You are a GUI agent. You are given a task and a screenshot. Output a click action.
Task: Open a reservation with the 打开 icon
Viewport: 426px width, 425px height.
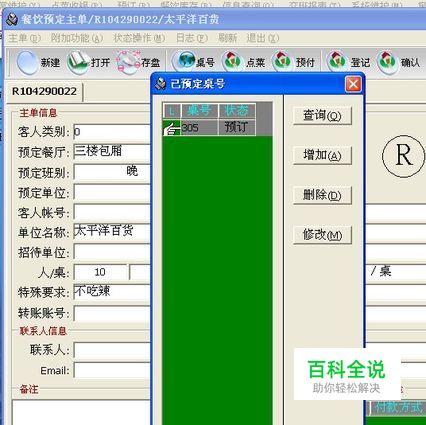point(77,62)
